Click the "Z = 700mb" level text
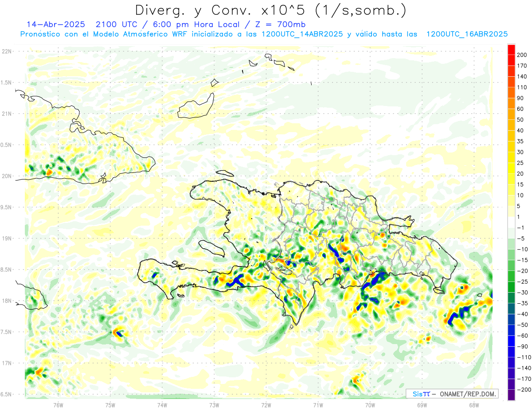532x411 pixels. (x=280, y=24)
